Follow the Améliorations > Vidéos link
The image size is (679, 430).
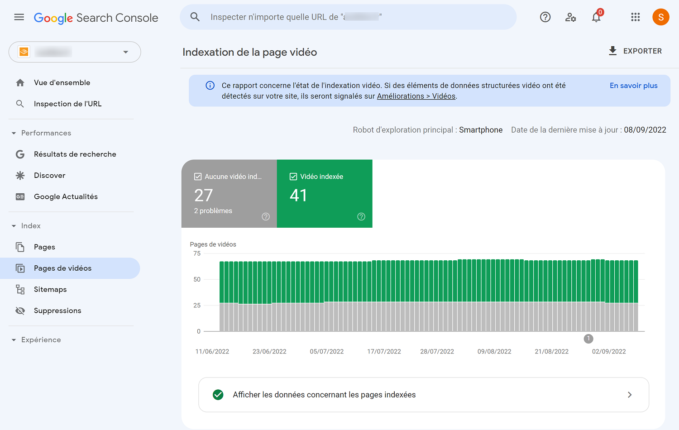tap(417, 97)
